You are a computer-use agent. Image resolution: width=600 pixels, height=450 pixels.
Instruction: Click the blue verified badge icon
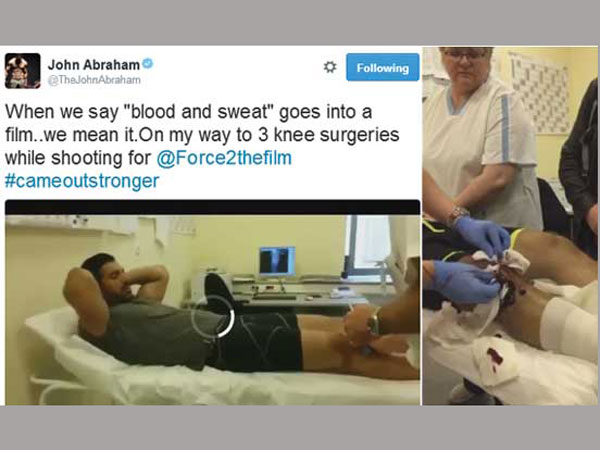[148, 64]
